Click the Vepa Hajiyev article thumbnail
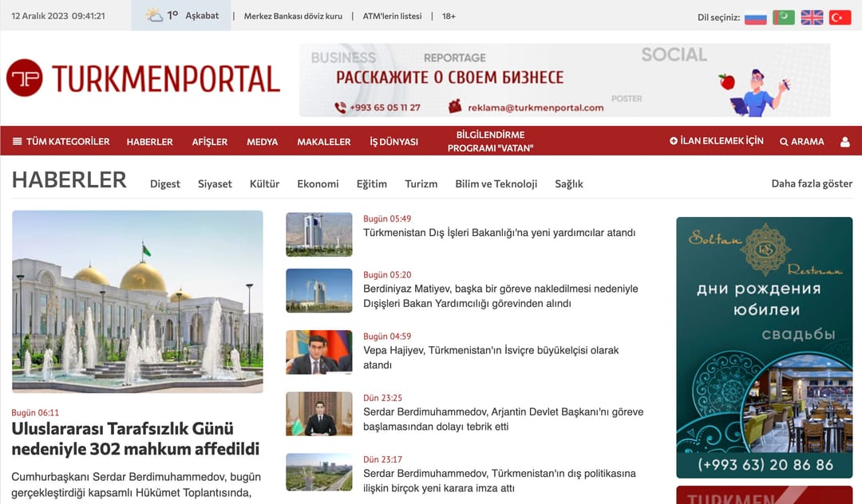The width and height of the screenshot is (862, 504). tap(318, 352)
